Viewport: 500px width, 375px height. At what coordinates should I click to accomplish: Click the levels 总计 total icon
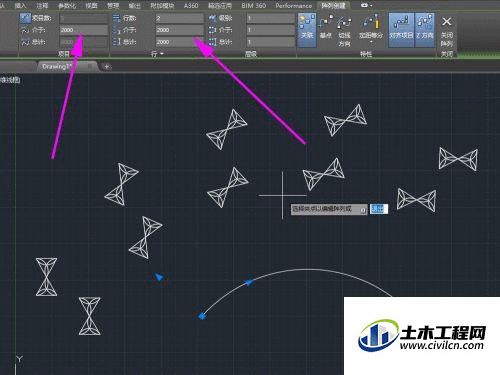212,42
